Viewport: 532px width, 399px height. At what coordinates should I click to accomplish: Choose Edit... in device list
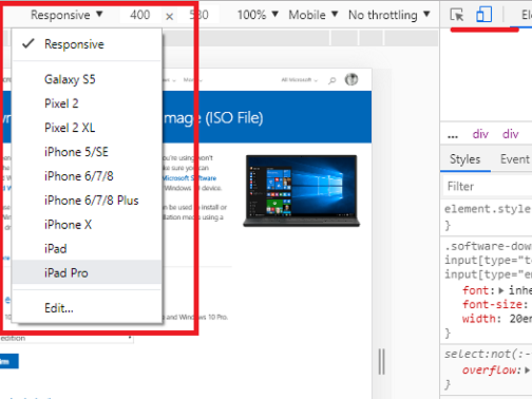pos(87,308)
